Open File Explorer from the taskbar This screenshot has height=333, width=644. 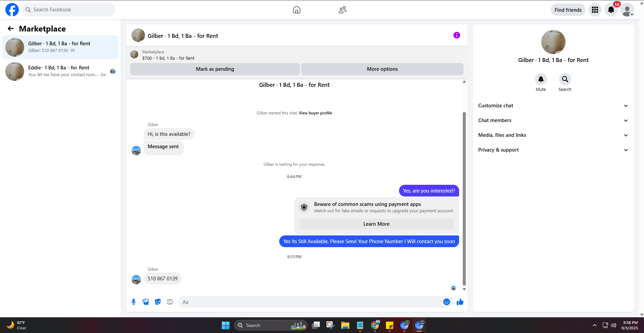(345, 325)
